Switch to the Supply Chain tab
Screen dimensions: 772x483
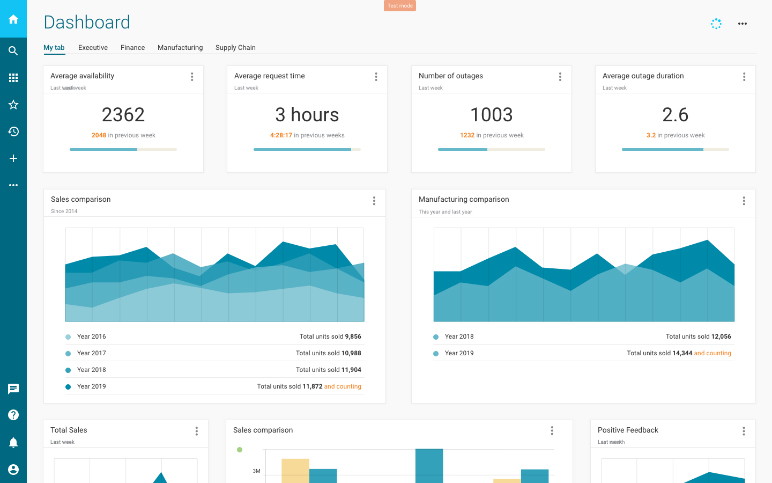click(x=235, y=47)
